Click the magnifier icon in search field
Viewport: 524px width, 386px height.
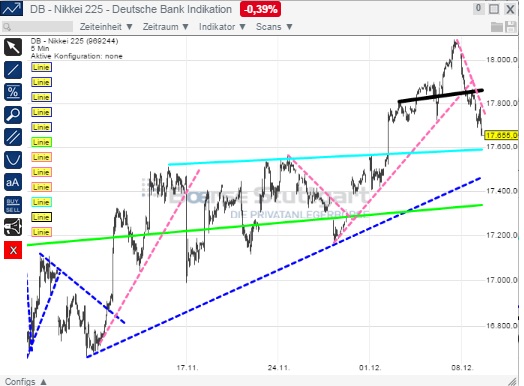point(7,27)
